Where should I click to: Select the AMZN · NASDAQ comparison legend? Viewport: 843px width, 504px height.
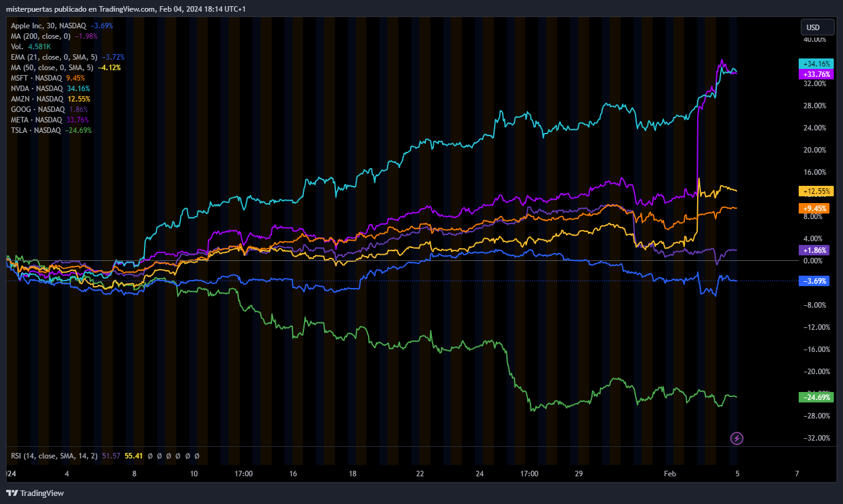(x=37, y=99)
